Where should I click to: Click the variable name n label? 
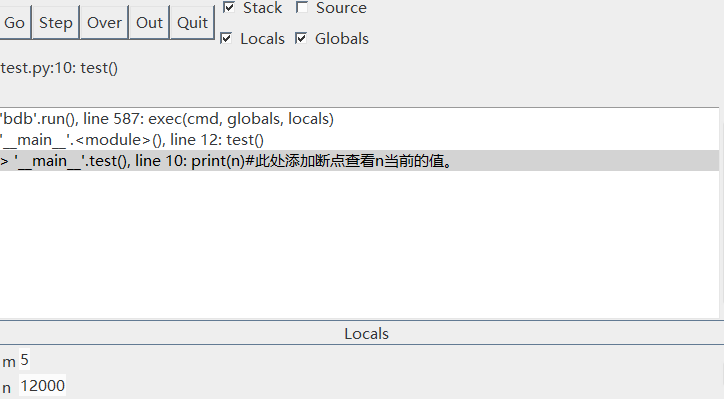[x=6, y=387]
